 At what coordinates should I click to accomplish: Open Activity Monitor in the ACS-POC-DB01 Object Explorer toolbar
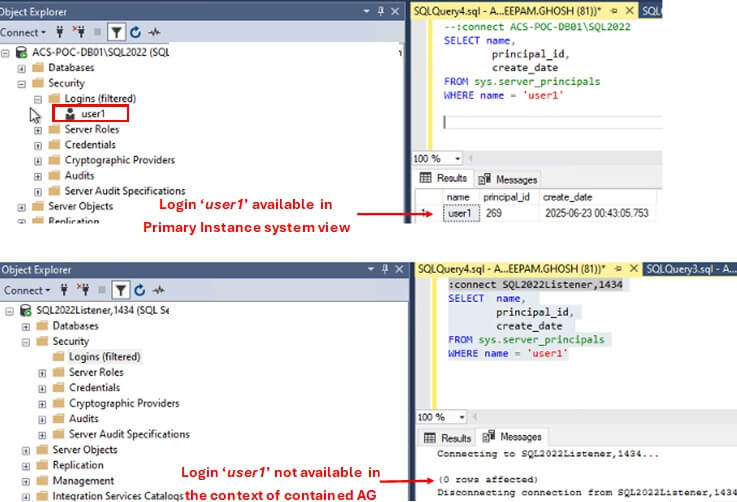[156, 32]
